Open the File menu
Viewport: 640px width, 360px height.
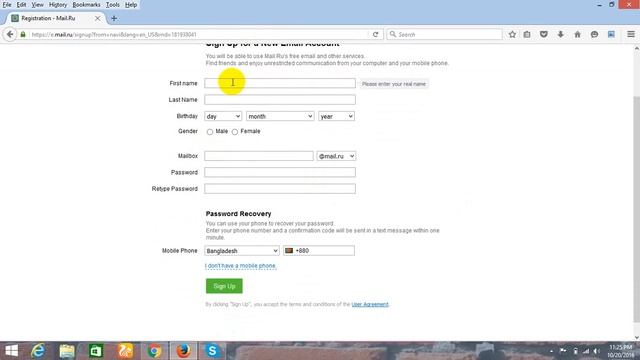coord(7,5)
